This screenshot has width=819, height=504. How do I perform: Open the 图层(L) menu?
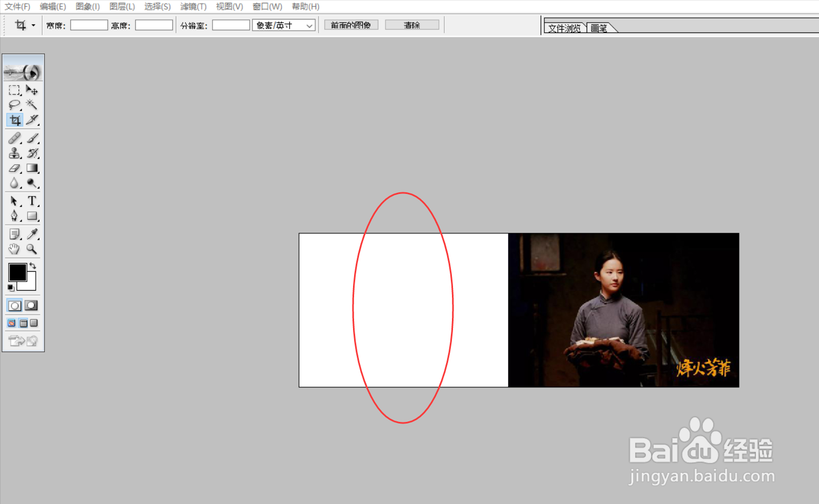122,6
